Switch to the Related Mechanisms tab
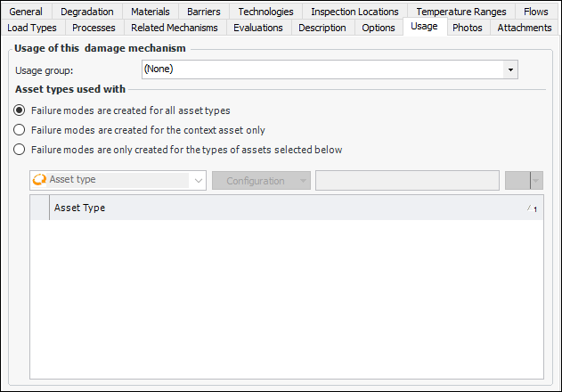The image size is (562, 392). pyautogui.click(x=174, y=28)
